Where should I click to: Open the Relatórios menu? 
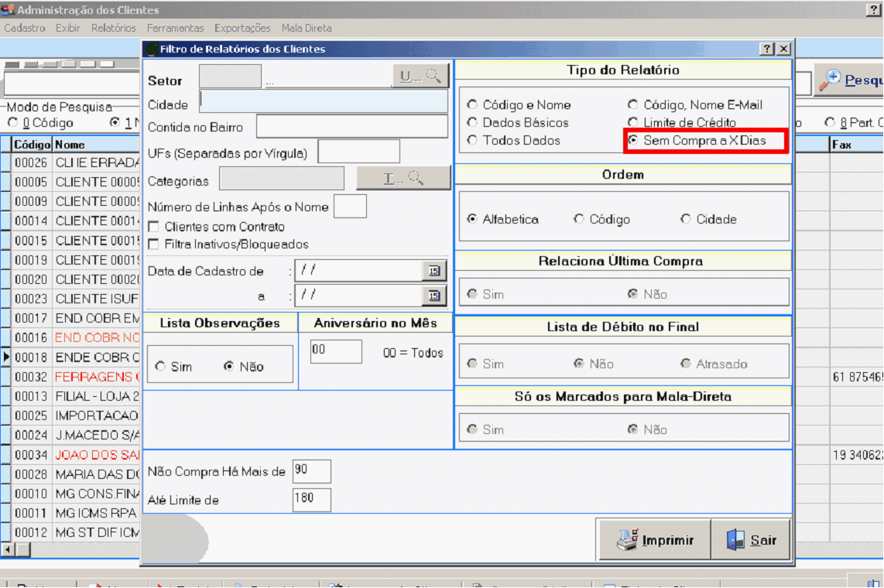[113, 28]
